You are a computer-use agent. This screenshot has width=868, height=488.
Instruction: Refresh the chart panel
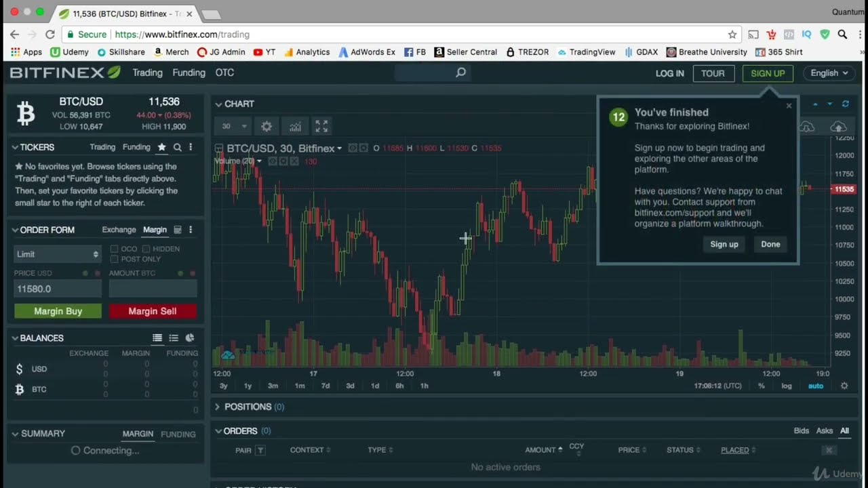coord(846,104)
